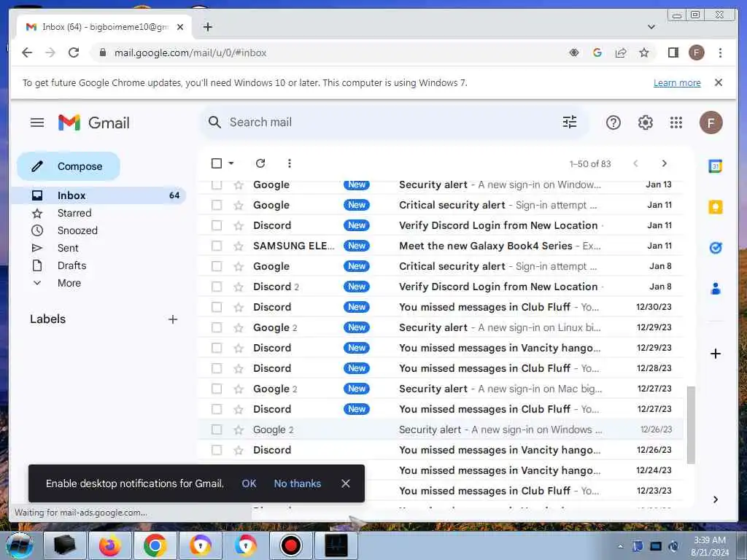The image size is (747, 560).
Task: Show search options filter icon
Action: click(569, 122)
